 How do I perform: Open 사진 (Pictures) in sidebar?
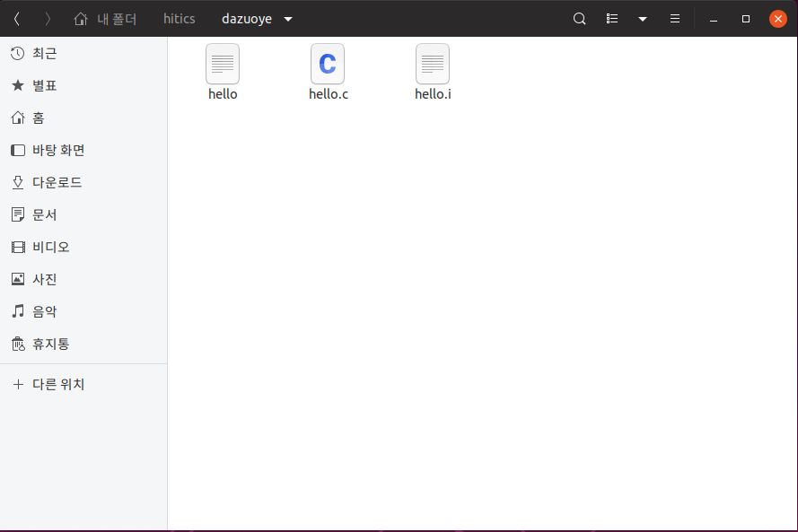(83, 279)
